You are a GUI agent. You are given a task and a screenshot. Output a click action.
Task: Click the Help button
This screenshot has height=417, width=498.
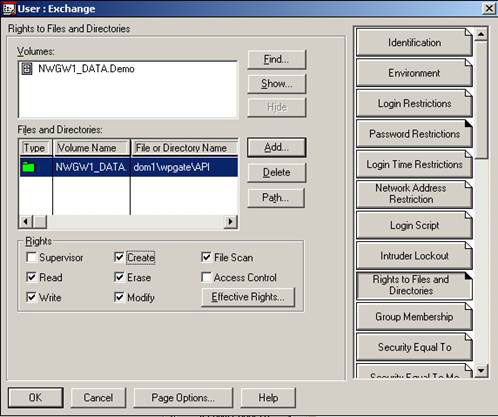(x=268, y=398)
